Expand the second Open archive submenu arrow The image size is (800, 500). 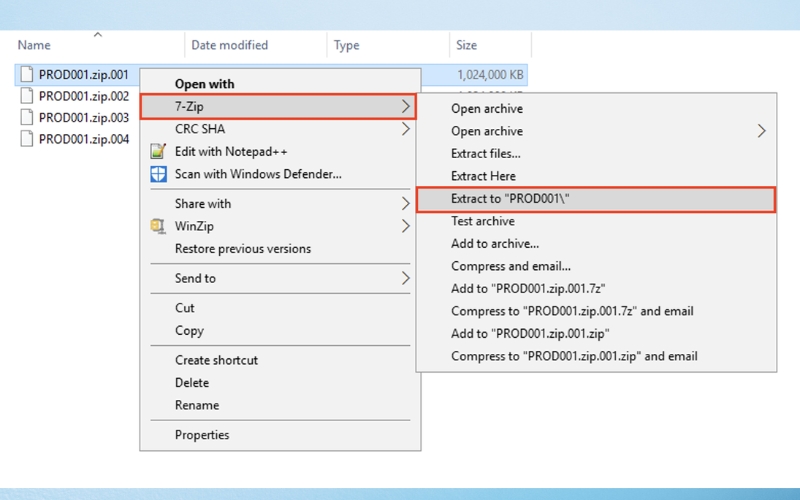761,131
